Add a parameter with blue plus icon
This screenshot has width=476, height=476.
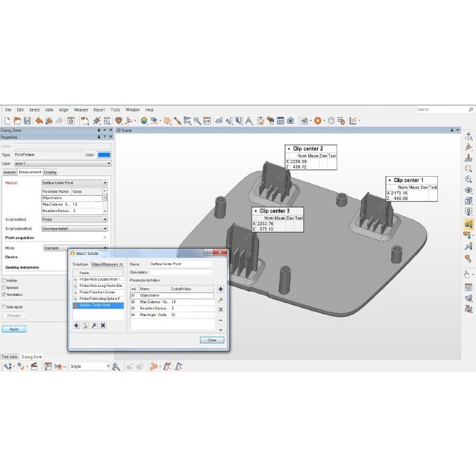(x=220, y=289)
